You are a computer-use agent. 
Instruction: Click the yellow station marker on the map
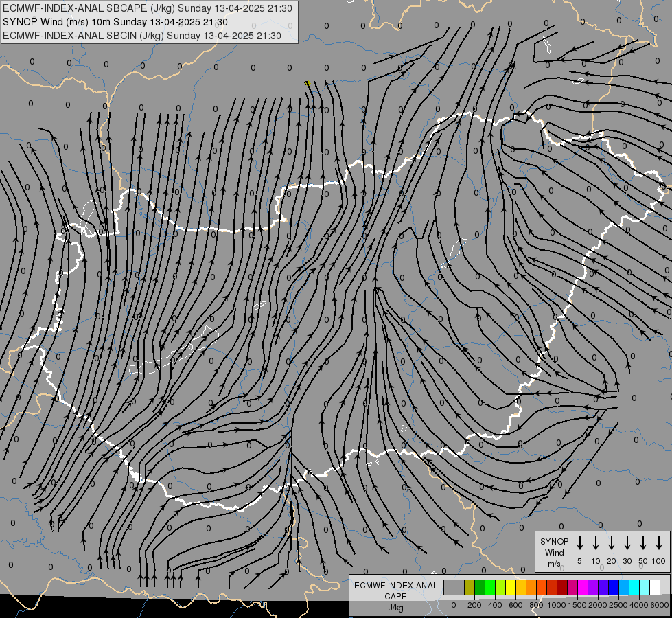(308, 83)
